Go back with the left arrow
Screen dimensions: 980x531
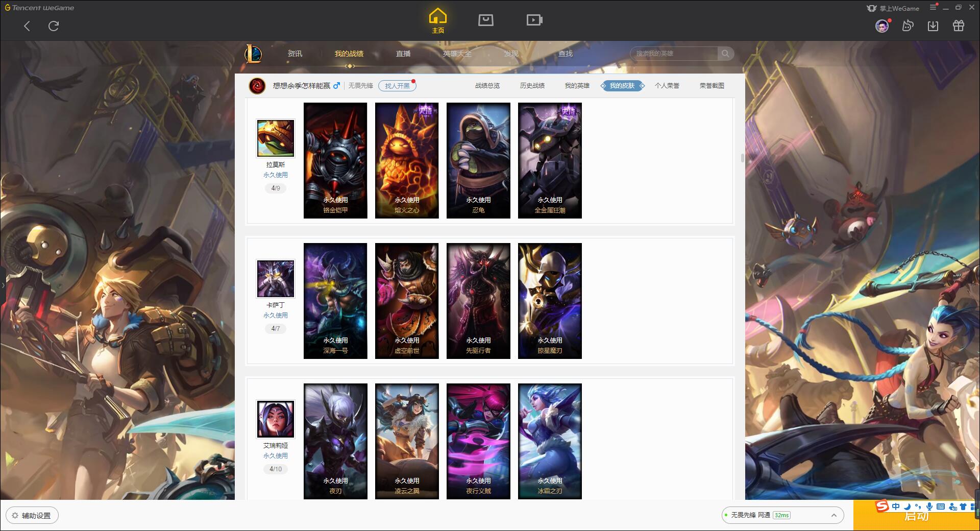coord(27,26)
